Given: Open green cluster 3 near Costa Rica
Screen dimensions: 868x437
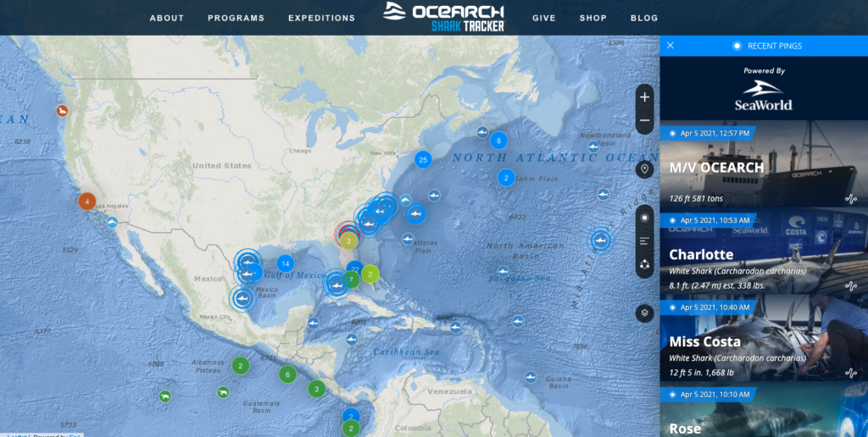Looking at the screenshot, I should [x=316, y=389].
